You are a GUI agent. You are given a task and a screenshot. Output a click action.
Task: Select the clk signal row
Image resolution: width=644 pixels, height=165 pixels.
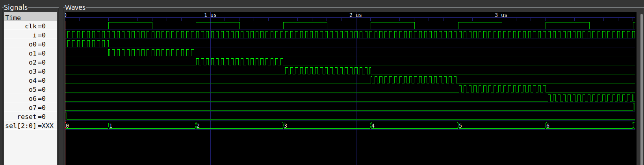coord(31,26)
